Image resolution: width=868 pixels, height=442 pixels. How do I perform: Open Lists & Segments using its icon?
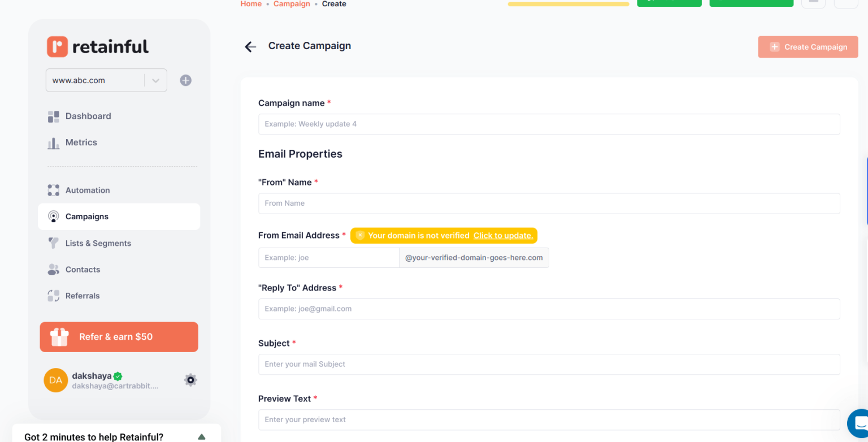[53, 243]
